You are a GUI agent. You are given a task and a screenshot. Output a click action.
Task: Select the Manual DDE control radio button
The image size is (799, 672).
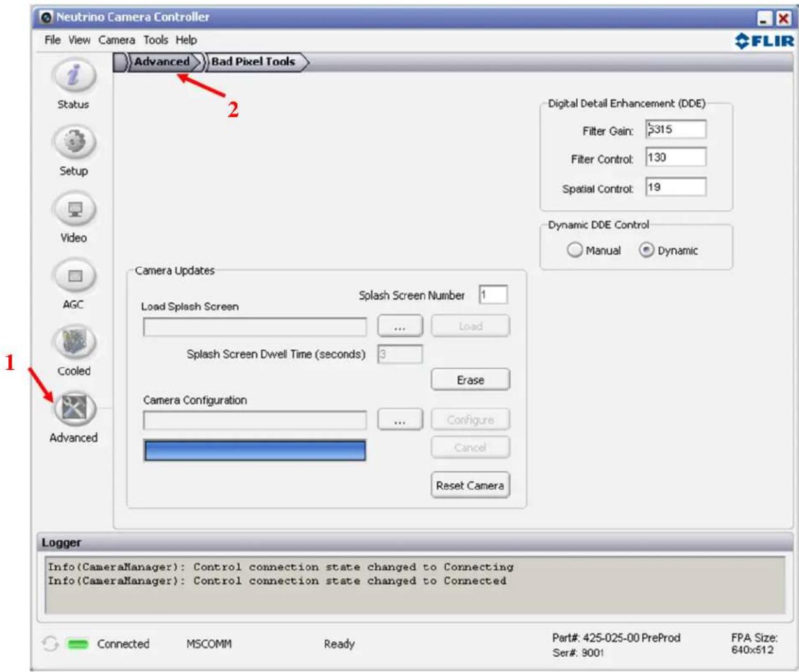pos(575,250)
